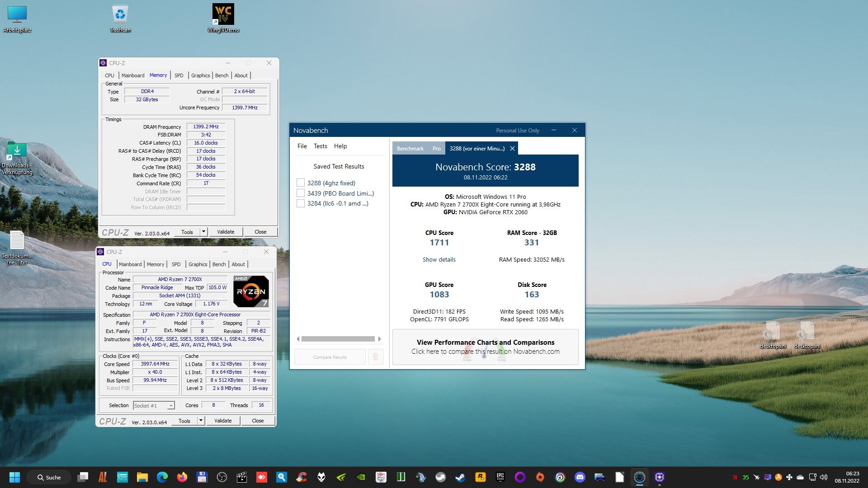868x488 pixels.
Task: Open Firefox from the taskbar
Action: pos(182,477)
